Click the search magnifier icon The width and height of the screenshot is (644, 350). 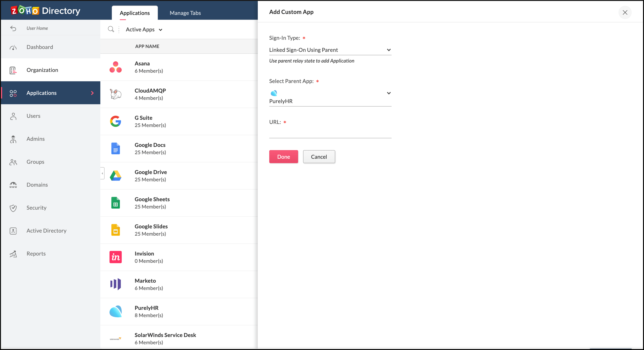pyautogui.click(x=111, y=29)
